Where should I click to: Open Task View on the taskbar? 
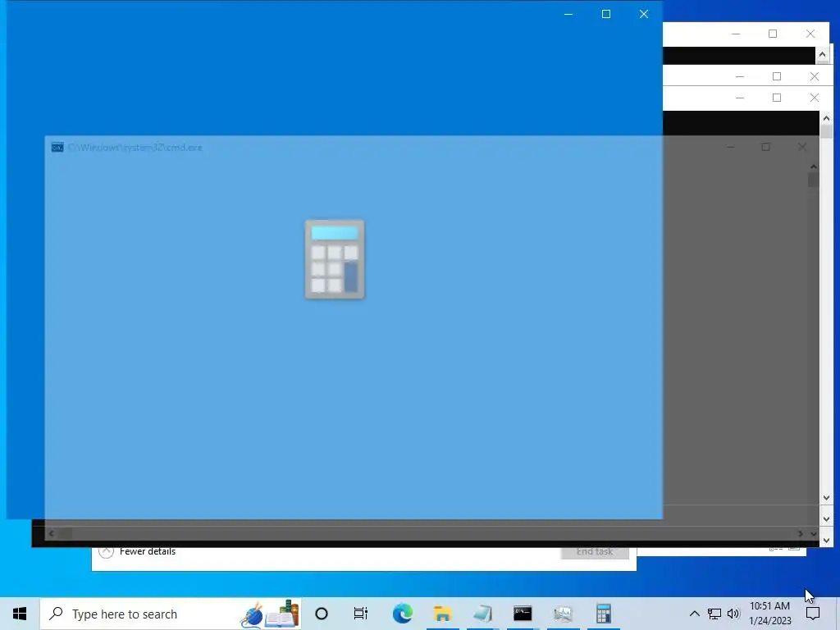[x=361, y=614]
